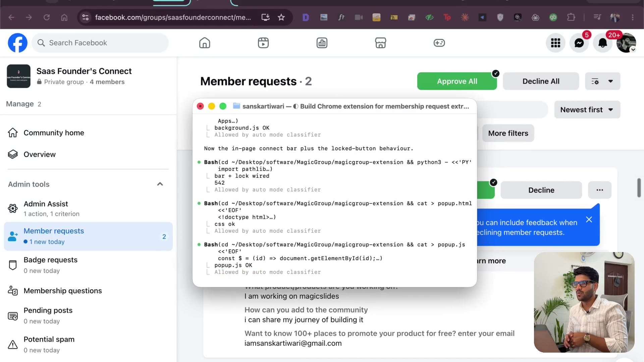Viewport: 644px width, 362px height.
Task: Open the Facebook Home feed icon
Action: pyautogui.click(x=205, y=43)
